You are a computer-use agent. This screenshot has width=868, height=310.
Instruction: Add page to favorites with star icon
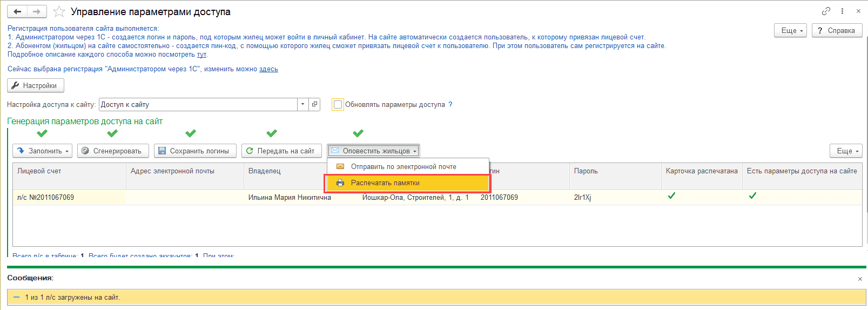click(x=59, y=12)
